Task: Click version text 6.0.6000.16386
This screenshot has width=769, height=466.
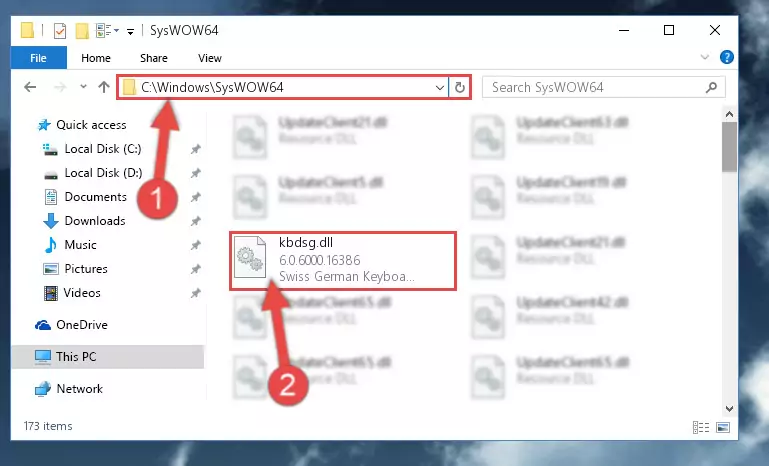Action: click(319, 260)
